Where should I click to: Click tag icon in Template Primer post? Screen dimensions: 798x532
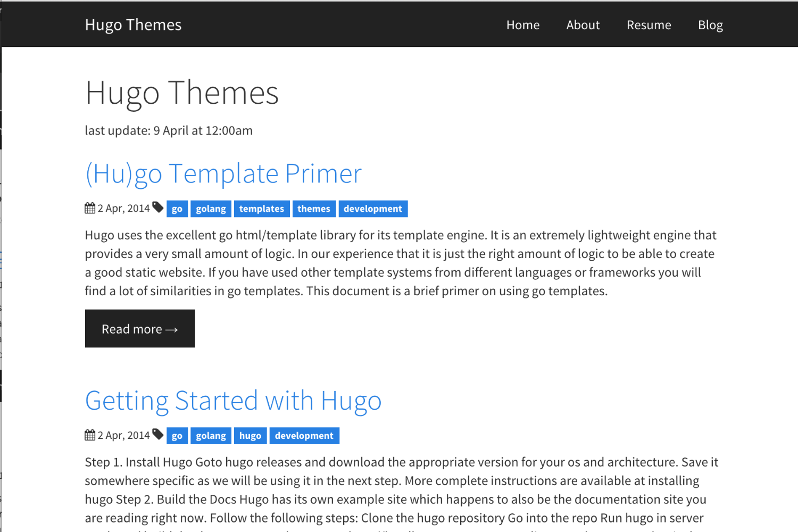tap(158, 207)
